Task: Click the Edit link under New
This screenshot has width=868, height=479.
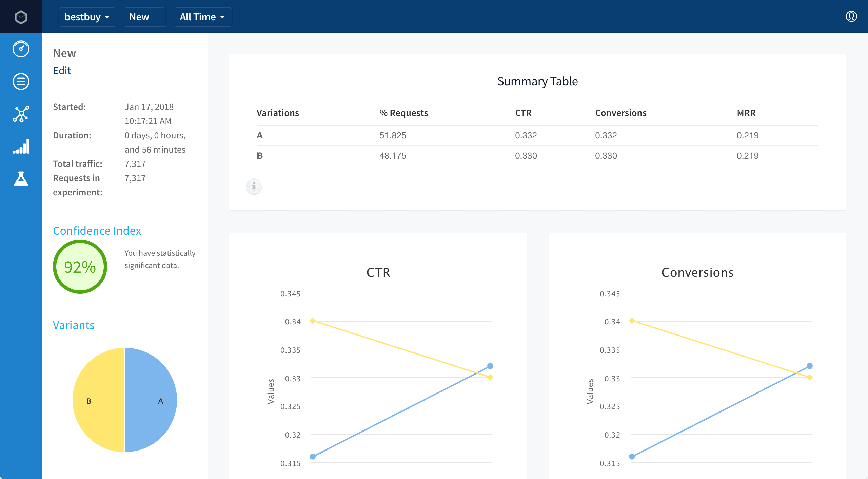Action: pos(62,70)
